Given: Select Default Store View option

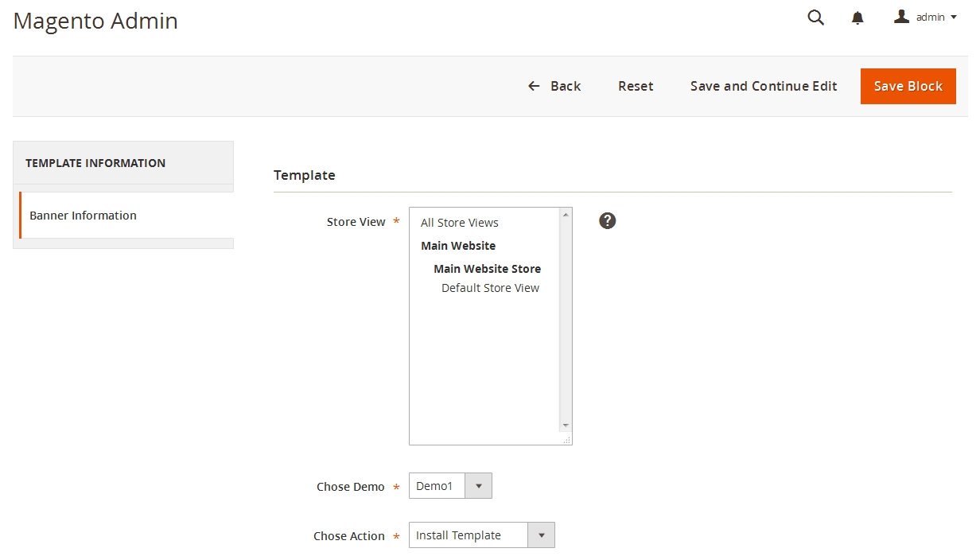Looking at the screenshot, I should (x=490, y=288).
